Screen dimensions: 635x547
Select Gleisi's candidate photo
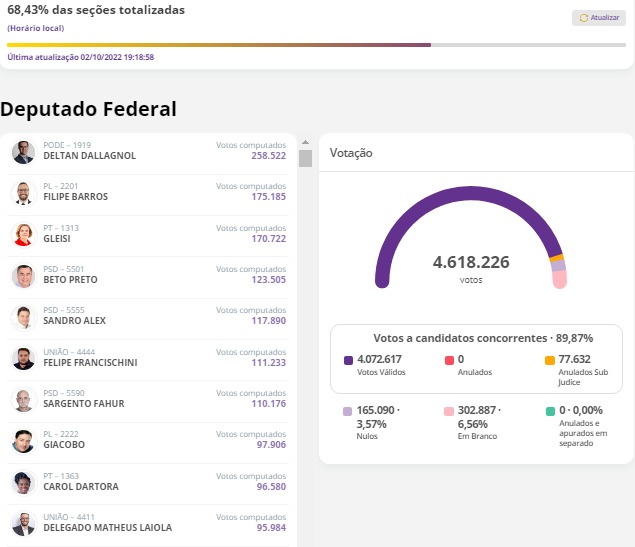point(23,235)
